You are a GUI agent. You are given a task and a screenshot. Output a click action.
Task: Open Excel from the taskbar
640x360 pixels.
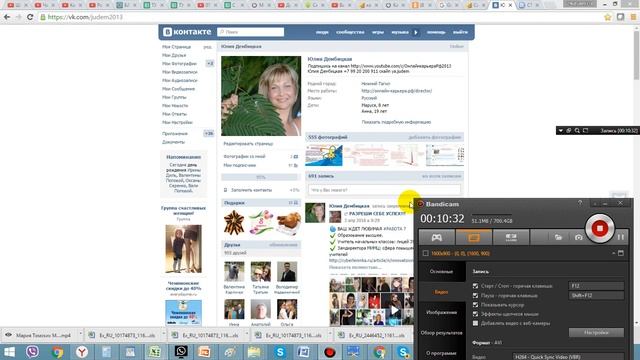(x=155, y=352)
